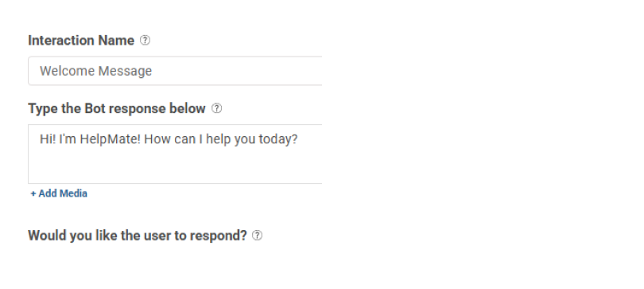Place cursor on 'Welcome Message' text
This screenshot has width=644, height=289.
pos(95,71)
